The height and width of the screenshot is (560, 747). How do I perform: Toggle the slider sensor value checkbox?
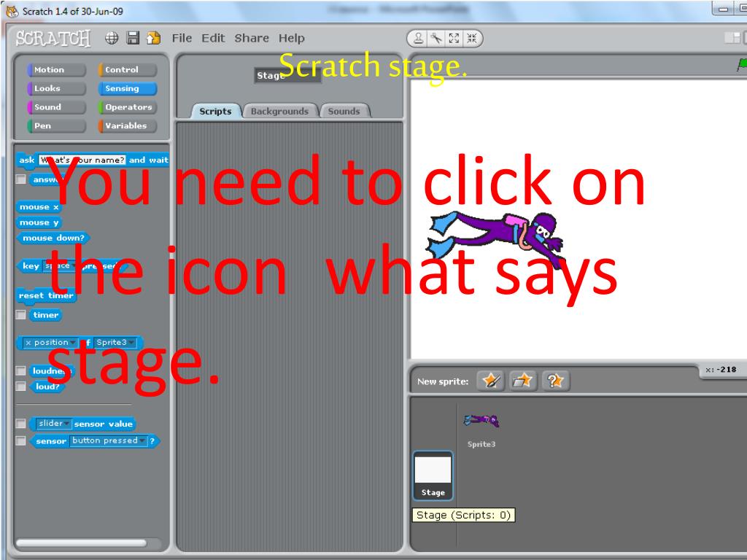[x=20, y=424]
